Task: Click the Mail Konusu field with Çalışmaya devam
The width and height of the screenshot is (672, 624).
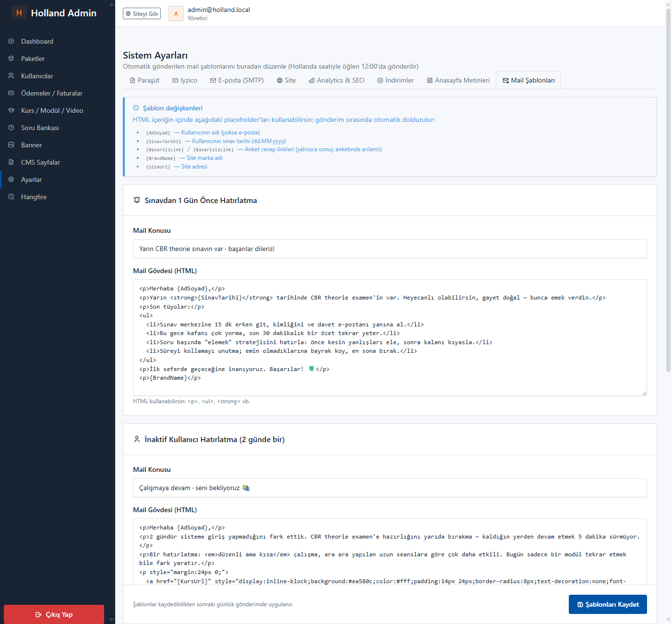Action: [390, 488]
